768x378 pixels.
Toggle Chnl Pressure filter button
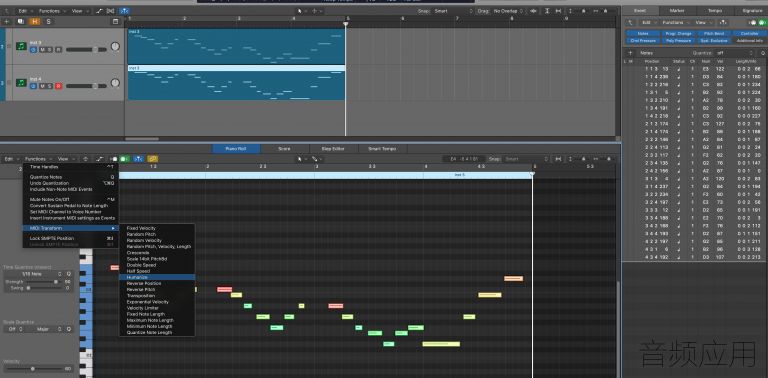point(643,41)
